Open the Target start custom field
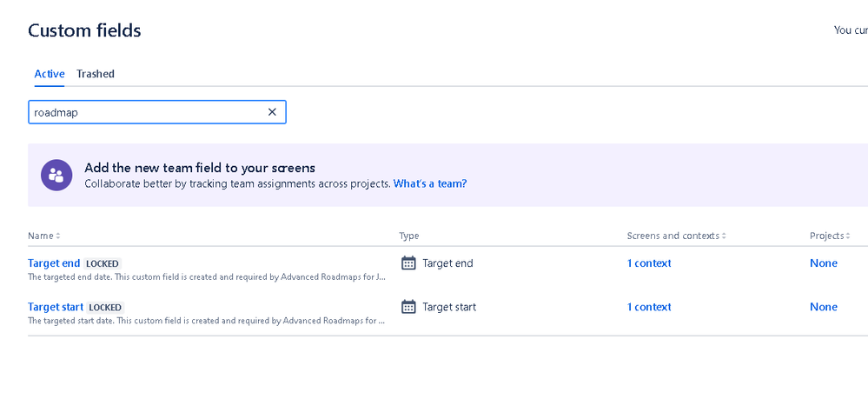Image resolution: width=868 pixels, height=399 pixels. [56, 307]
